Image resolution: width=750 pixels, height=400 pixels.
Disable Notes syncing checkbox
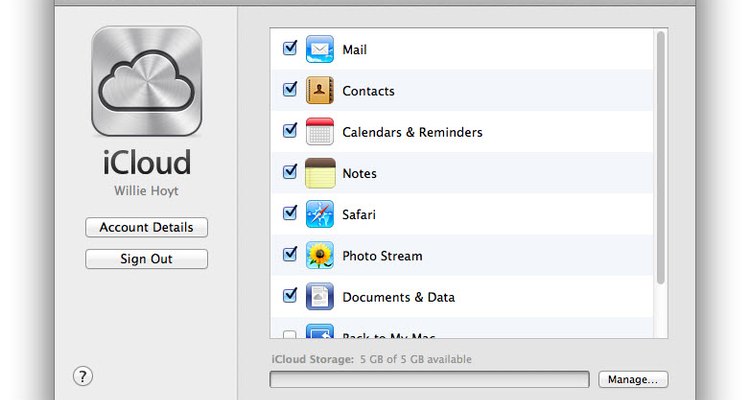290,171
